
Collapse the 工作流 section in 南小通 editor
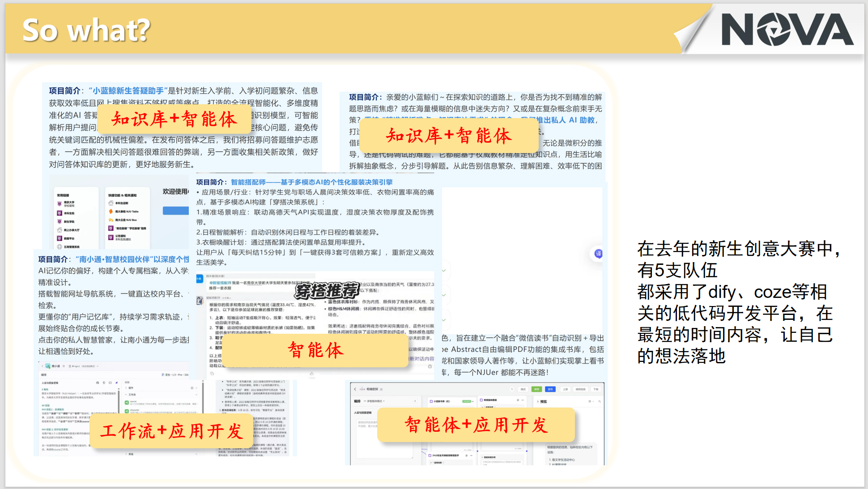[x=127, y=394]
